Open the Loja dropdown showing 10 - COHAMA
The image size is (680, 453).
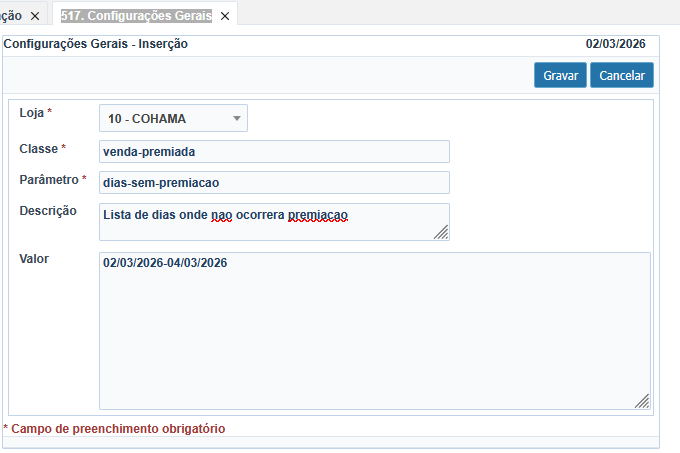(x=173, y=119)
